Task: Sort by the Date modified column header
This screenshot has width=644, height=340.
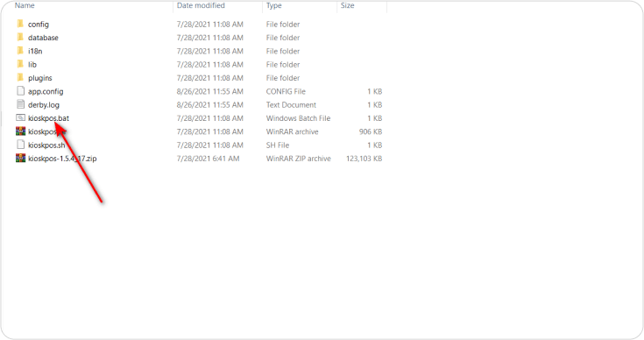Action: click(x=201, y=5)
